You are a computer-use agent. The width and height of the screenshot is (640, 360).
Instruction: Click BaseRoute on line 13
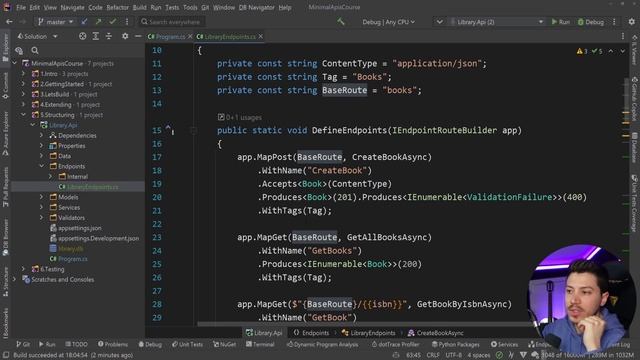coord(344,90)
